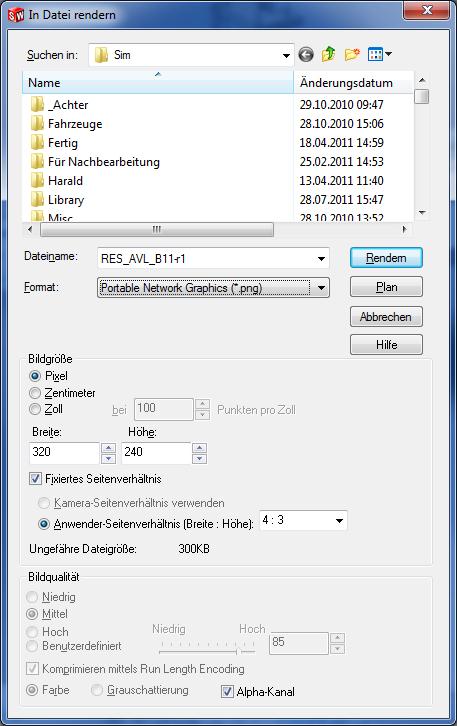Go back to the last visited folder
The image size is (457, 726).
pyautogui.click(x=306, y=55)
